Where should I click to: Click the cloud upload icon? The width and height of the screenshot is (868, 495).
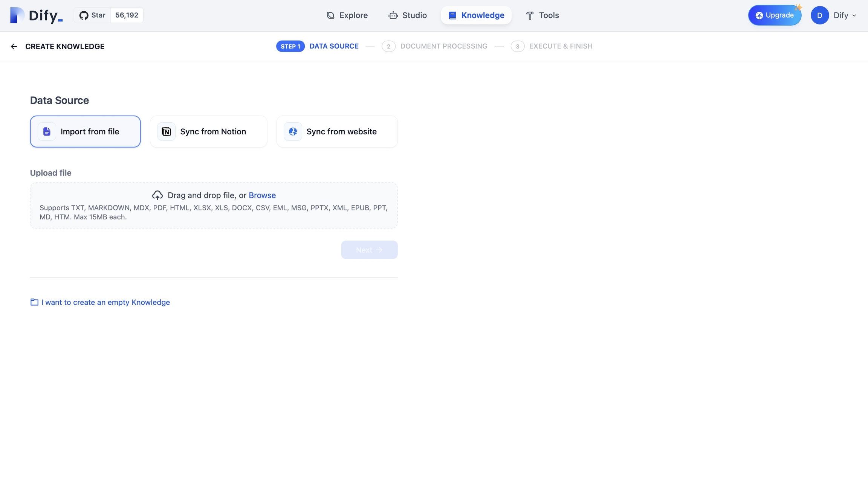[157, 195]
